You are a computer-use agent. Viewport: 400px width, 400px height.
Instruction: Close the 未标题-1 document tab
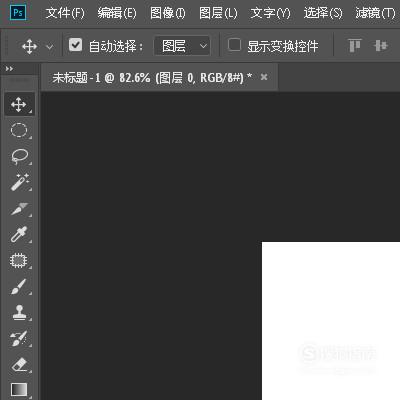click(x=264, y=77)
